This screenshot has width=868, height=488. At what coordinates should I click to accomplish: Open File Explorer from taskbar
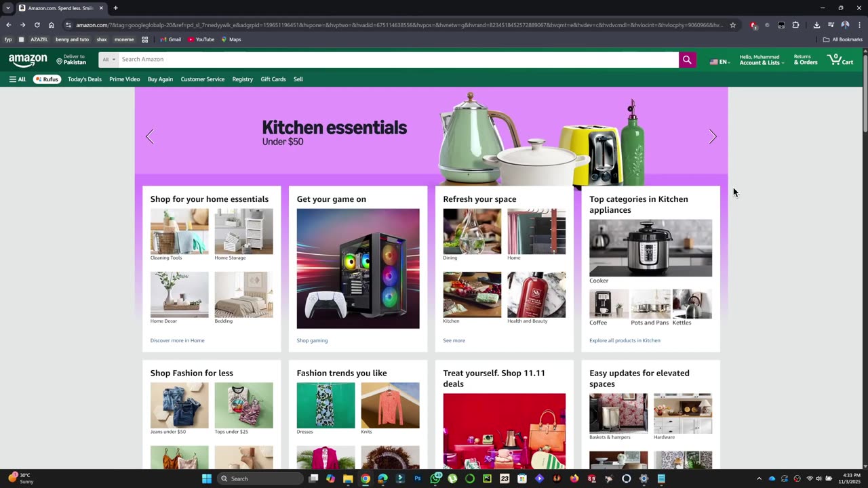[348, 479]
